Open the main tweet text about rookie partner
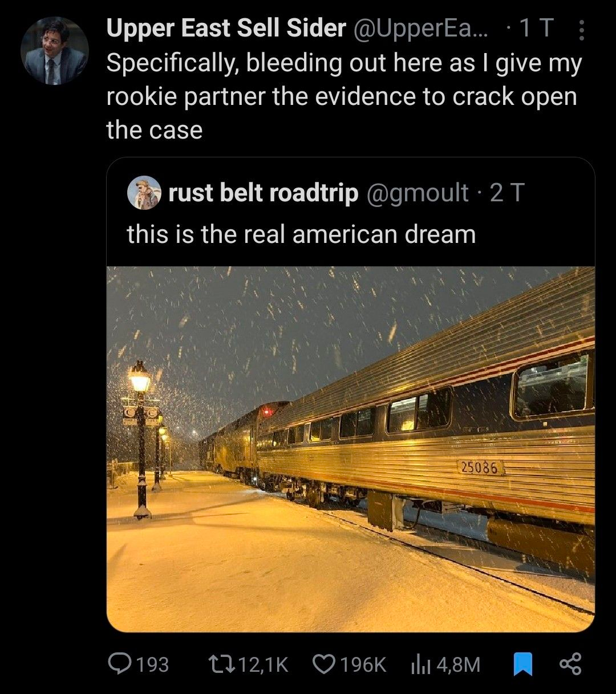The width and height of the screenshot is (616, 694). [344, 97]
